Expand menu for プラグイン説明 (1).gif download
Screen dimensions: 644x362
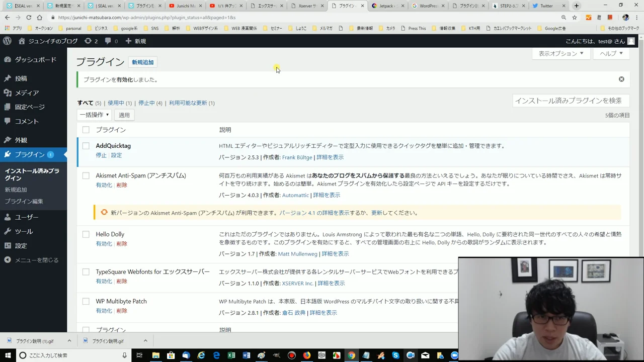click(x=69, y=341)
